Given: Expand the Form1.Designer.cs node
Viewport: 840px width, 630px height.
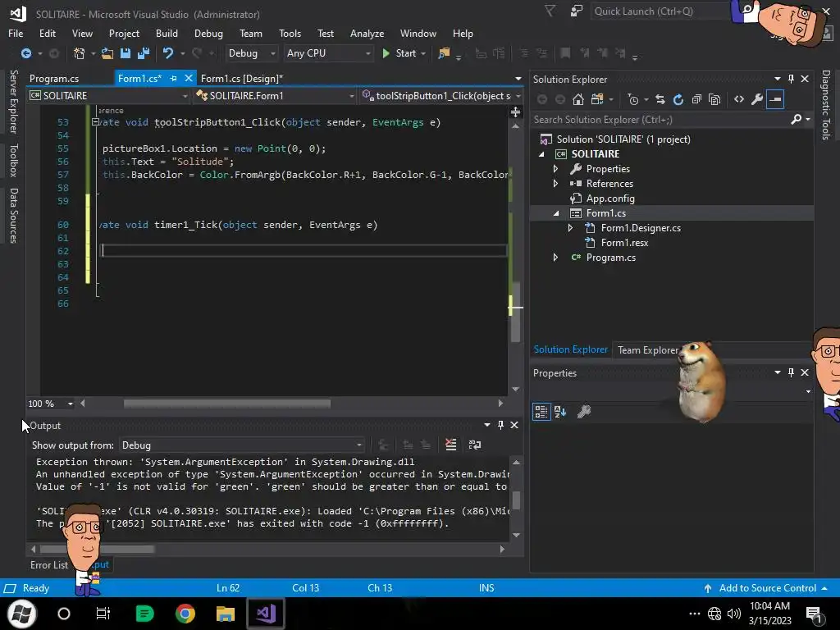Looking at the screenshot, I should (x=571, y=228).
